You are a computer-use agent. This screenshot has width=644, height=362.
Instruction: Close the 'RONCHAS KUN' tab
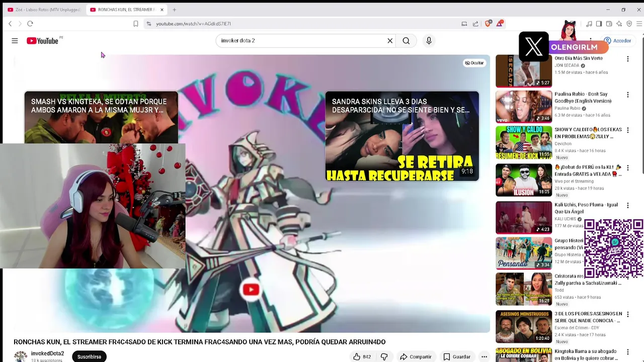(162, 10)
